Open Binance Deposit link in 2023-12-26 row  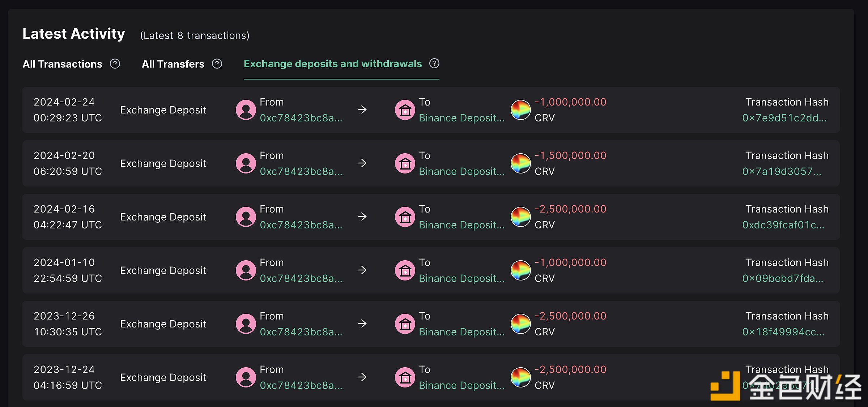(x=461, y=332)
